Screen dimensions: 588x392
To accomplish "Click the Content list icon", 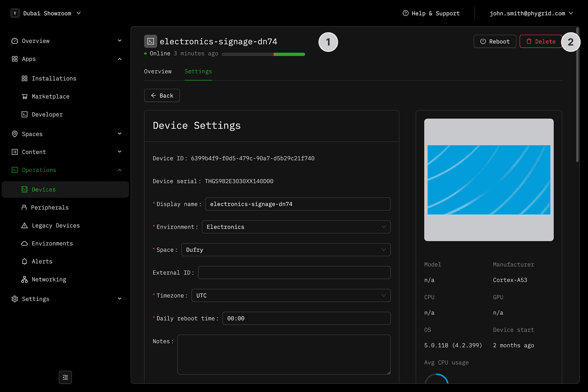I will coord(15,152).
